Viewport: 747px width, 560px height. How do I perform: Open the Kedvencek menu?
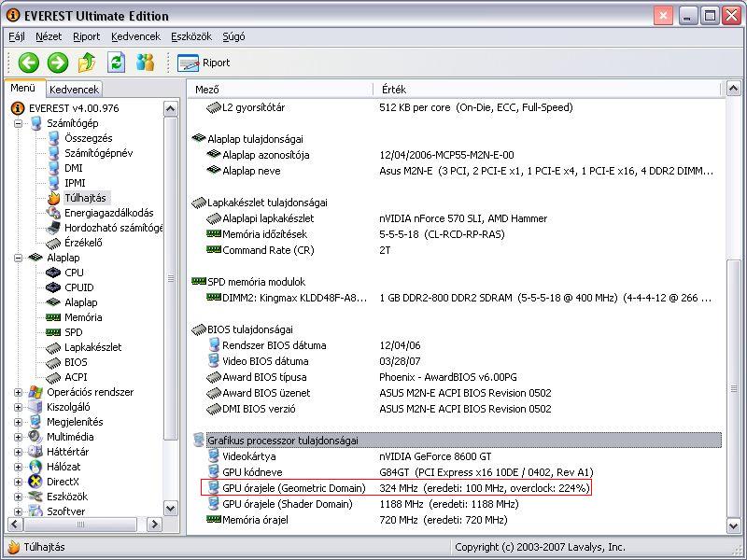pyautogui.click(x=135, y=36)
